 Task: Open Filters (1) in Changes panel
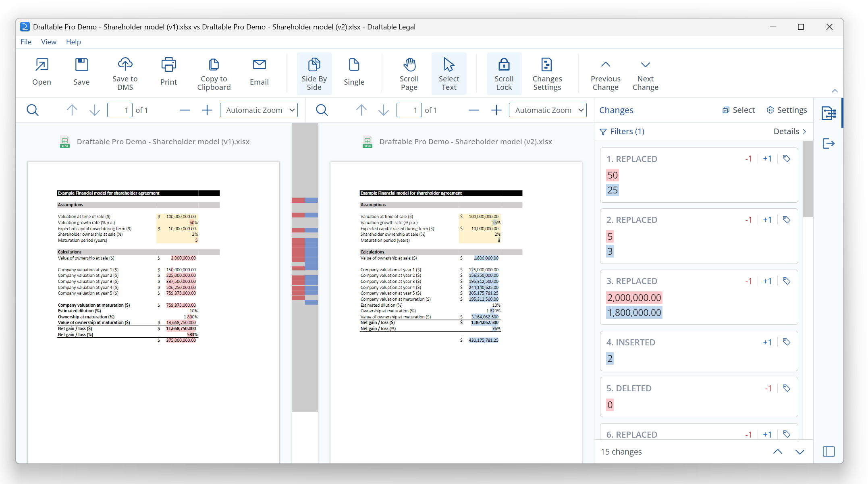tap(622, 131)
